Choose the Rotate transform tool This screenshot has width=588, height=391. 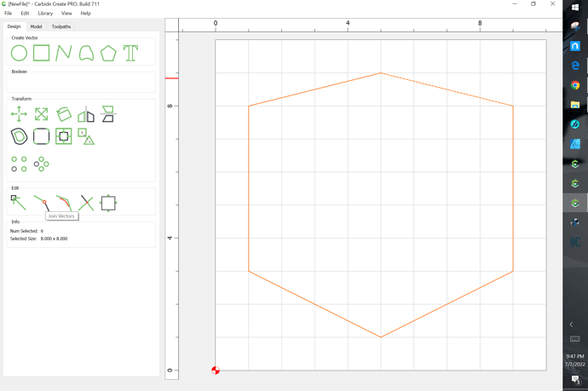coord(64,114)
